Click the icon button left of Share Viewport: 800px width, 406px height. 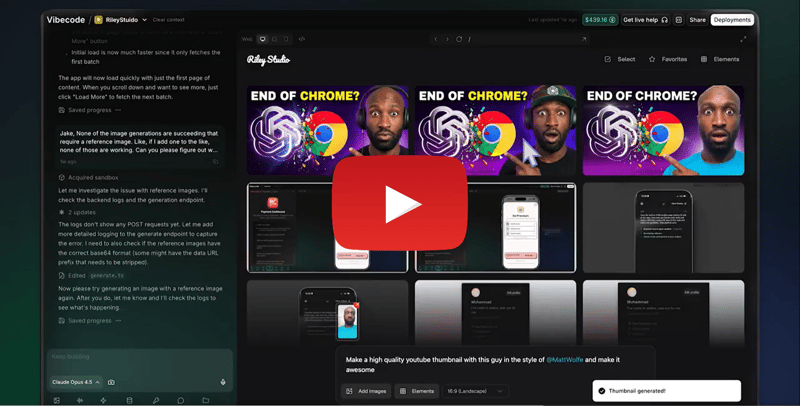click(x=679, y=20)
